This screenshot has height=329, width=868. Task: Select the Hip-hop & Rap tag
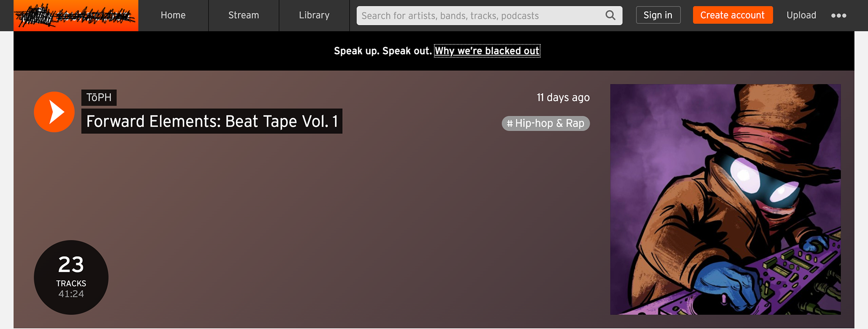tap(546, 123)
